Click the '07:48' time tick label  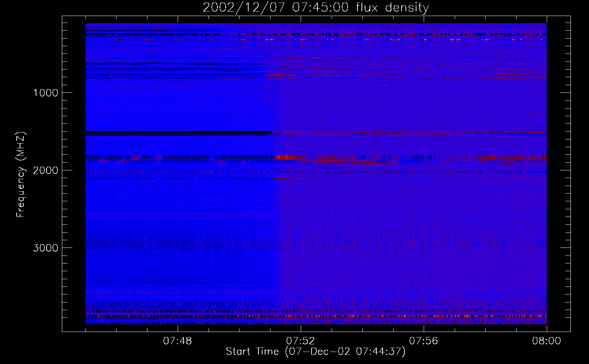point(177,341)
